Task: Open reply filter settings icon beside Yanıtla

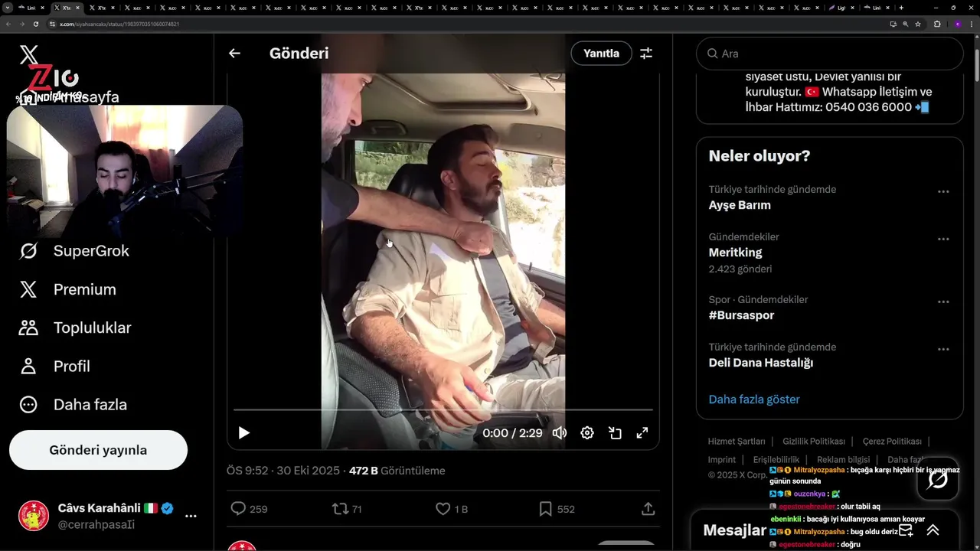Action: point(646,54)
